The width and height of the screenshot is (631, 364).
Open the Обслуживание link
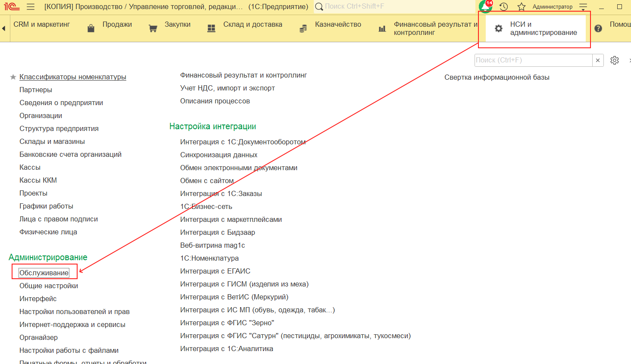44,273
